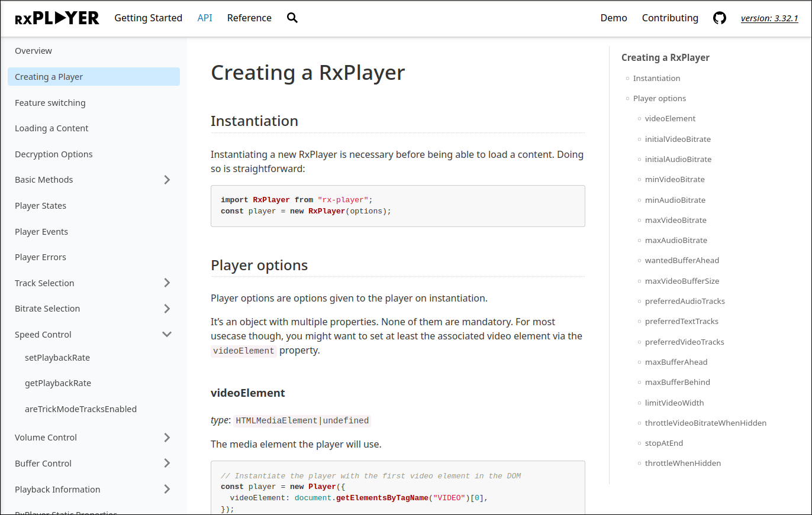This screenshot has height=515, width=812.
Task: Click the import RxPlayer code block
Action: coord(398,206)
